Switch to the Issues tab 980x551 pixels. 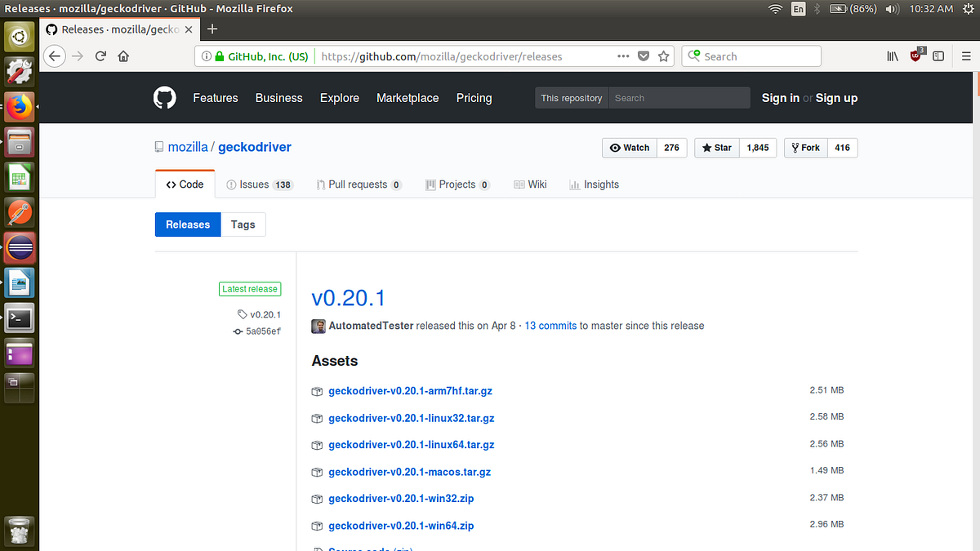(x=260, y=184)
